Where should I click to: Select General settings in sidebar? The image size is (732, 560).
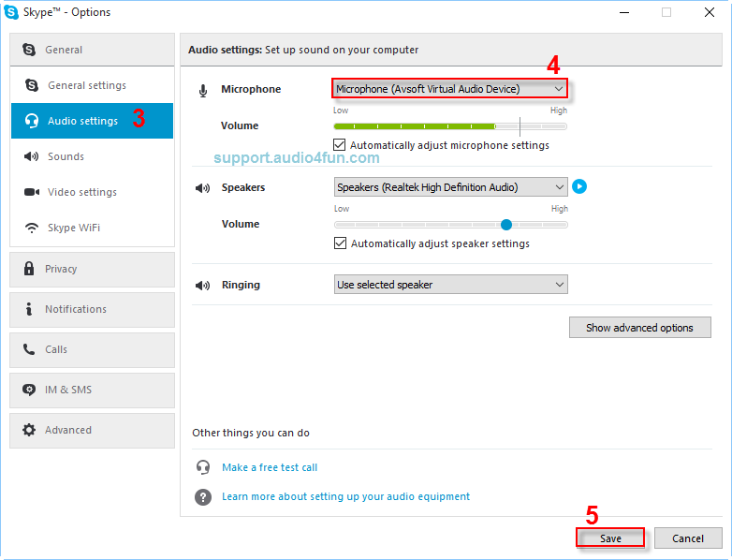[x=92, y=85]
